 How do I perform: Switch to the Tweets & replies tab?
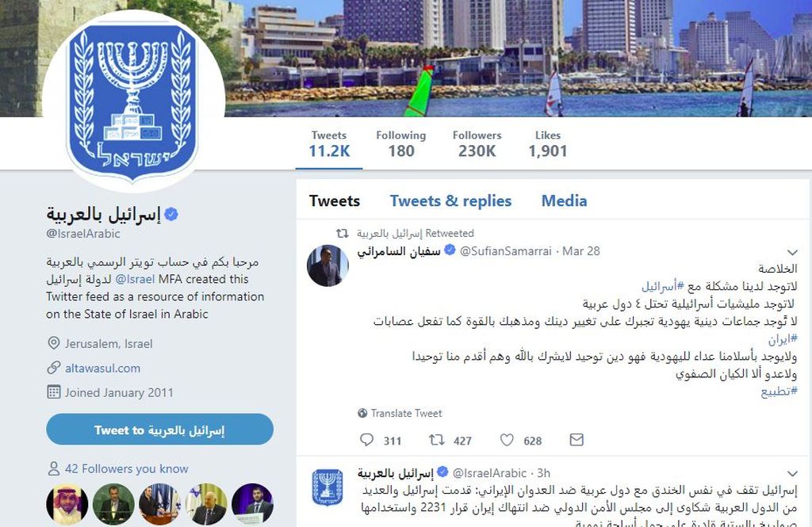tap(450, 200)
